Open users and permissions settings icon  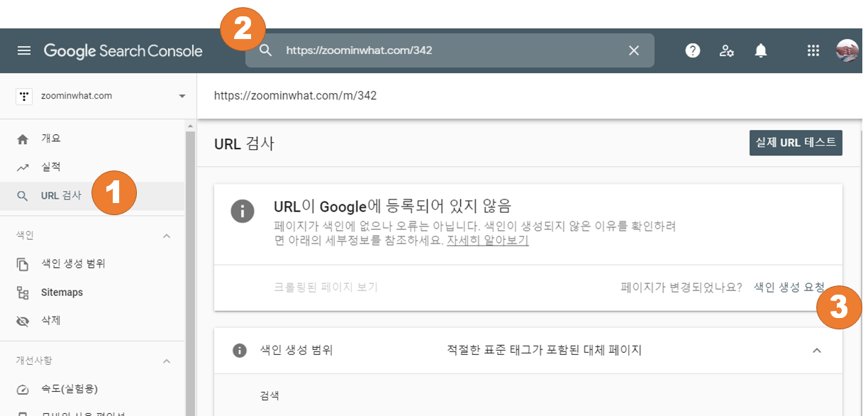click(727, 50)
